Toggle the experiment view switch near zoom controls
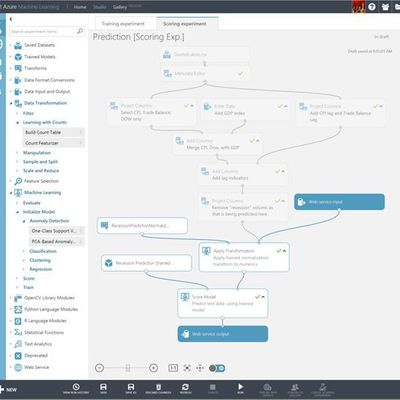Screen dimensions: 400x400 click(217, 368)
